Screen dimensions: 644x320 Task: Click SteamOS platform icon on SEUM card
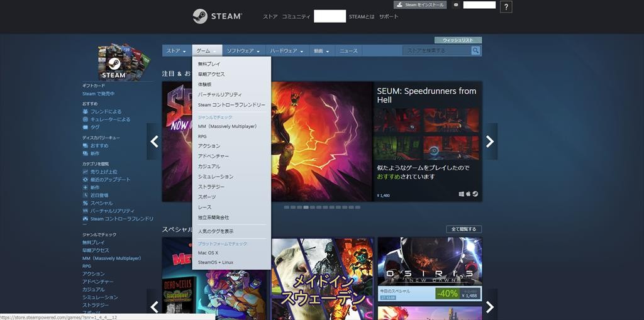coord(475,194)
